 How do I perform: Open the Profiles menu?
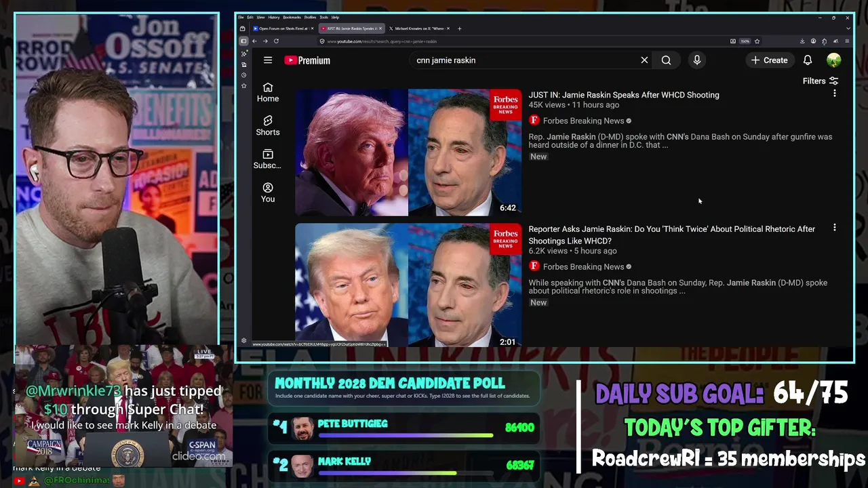[311, 17]
